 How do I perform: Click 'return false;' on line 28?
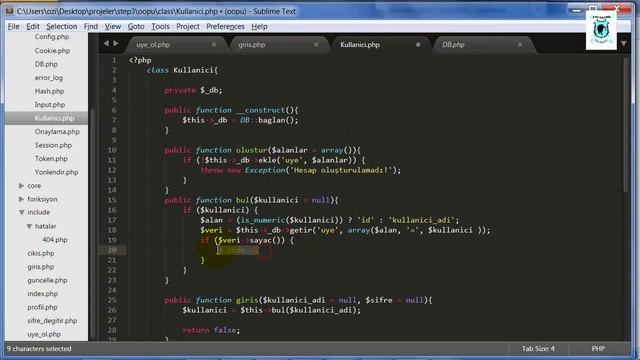pos(211,330)
